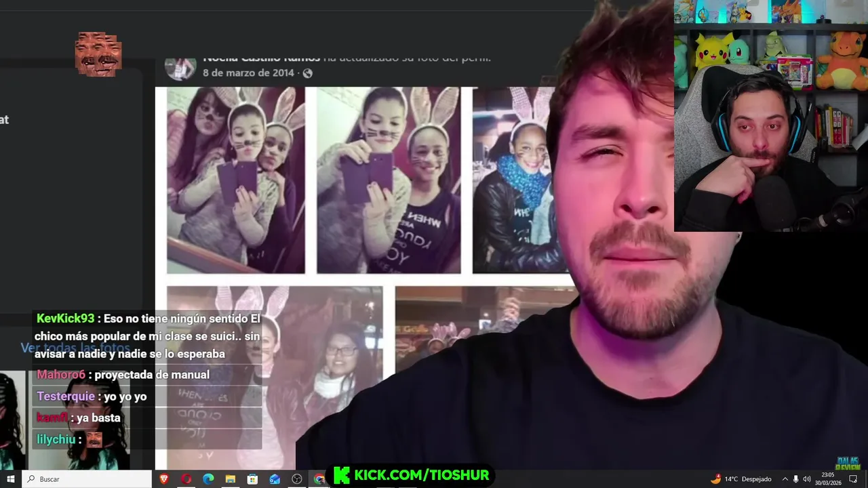Open first photo with three bunny-ear girls
Screen dimensions: 868x488
pyautogui.click(x=236, y=180)
